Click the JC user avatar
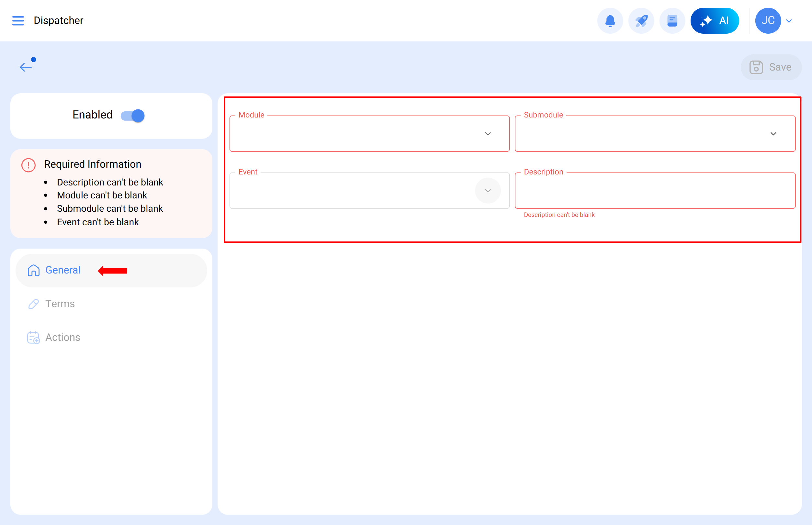Viewport: 812px width, 525px height. click(768, 20)
